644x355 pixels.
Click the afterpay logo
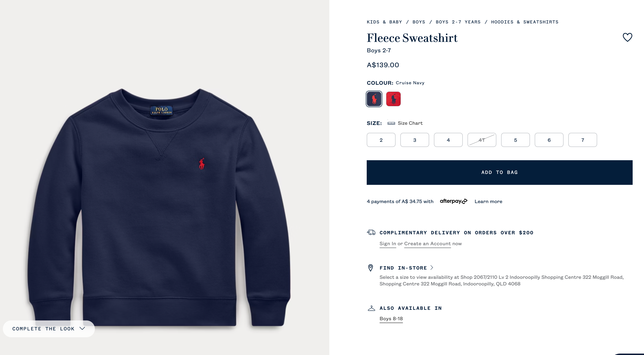(x=454, y=201)
